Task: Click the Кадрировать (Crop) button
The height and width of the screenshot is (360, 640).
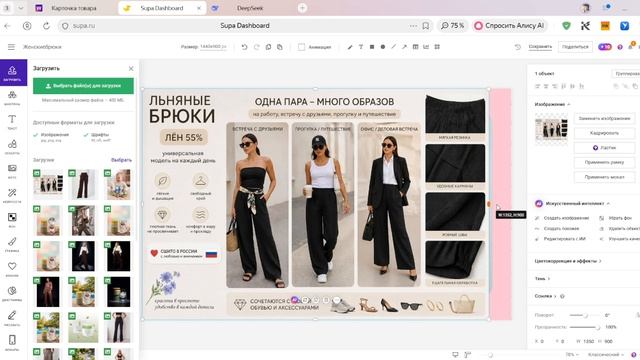Action: (604, 133)
